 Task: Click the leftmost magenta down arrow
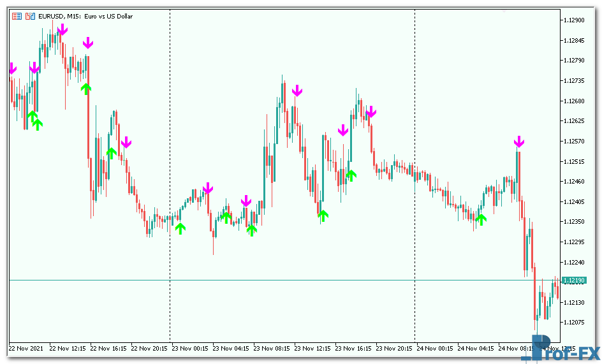(12, 68)
